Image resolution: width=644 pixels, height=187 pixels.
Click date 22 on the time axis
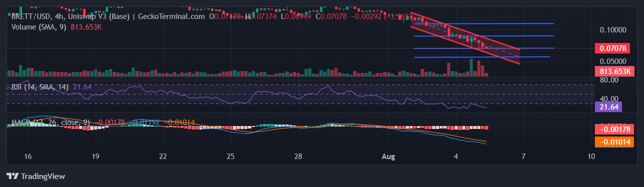(x=163, y=156)
